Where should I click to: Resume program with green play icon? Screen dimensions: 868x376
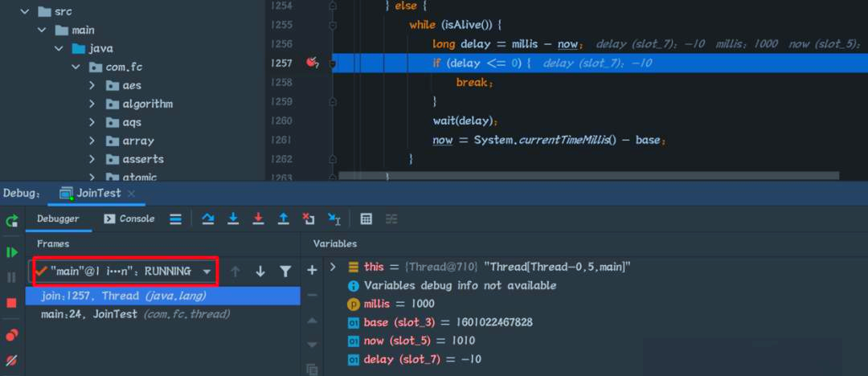tap(11, 252)
